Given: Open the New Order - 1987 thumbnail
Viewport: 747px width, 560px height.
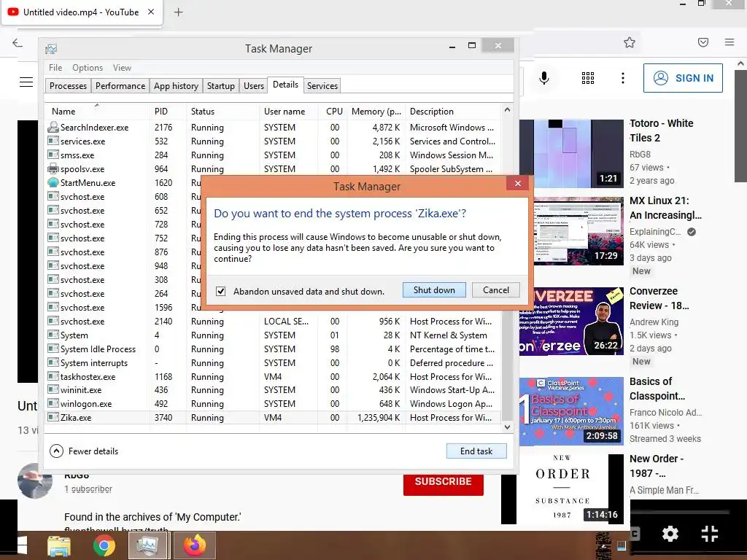Looking at the screenshot, I should (562, 489).
